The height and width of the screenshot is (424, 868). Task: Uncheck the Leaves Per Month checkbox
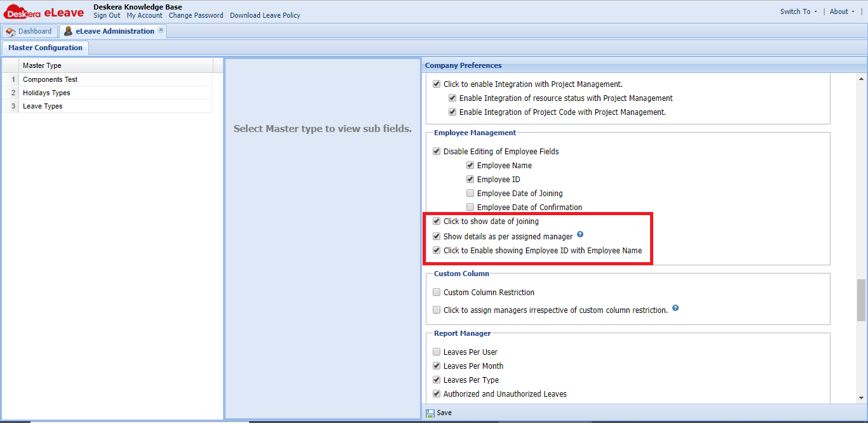click(437, 366)
